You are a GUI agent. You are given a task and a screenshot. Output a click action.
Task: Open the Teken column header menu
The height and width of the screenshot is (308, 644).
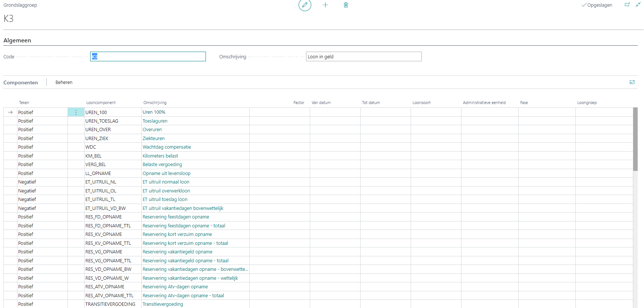click(24, 103)
